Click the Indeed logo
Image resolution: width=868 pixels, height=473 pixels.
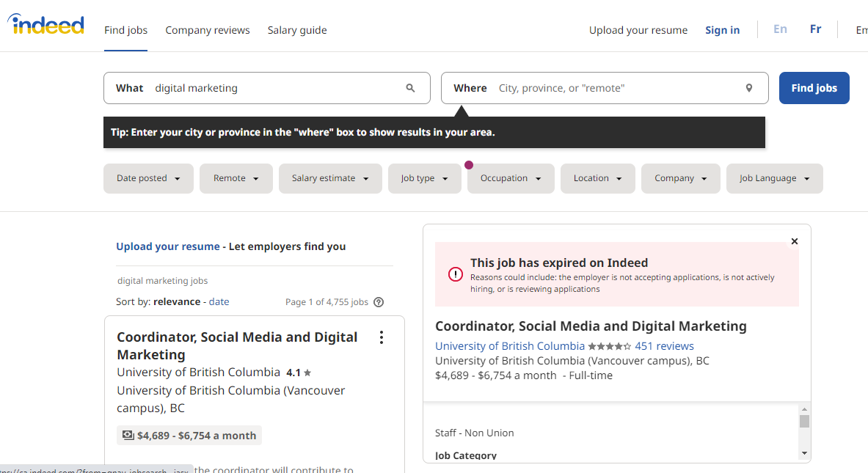coord(46,24)
